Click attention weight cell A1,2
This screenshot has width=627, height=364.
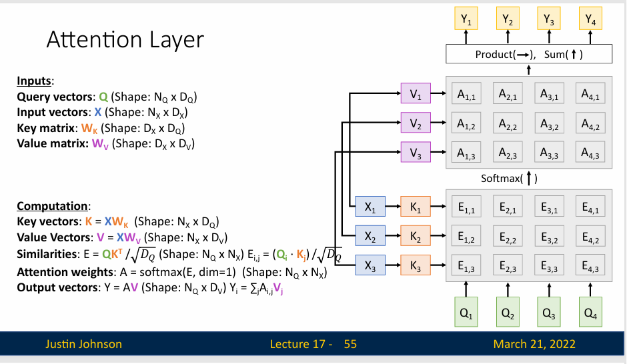466,123
